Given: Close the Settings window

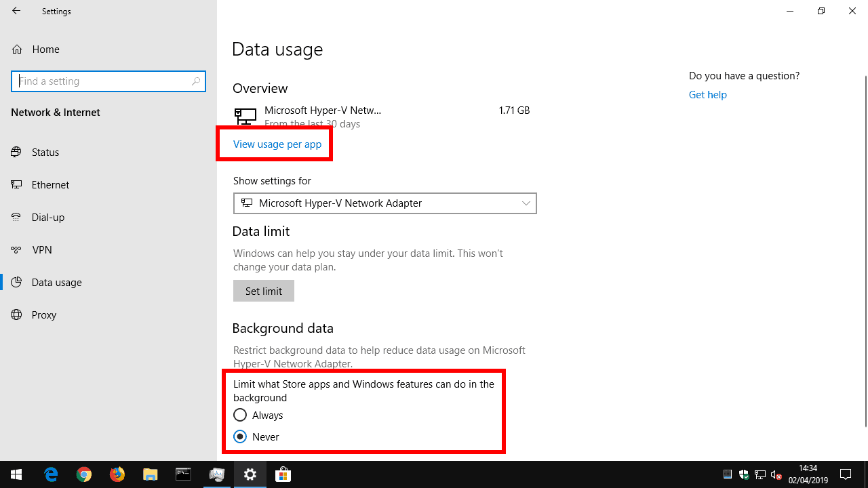Looking at the screenshot, I should point(852,11).
